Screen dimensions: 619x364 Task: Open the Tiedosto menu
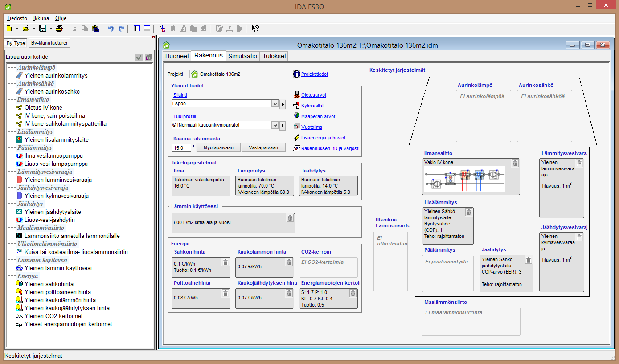(x=17, y=18)
